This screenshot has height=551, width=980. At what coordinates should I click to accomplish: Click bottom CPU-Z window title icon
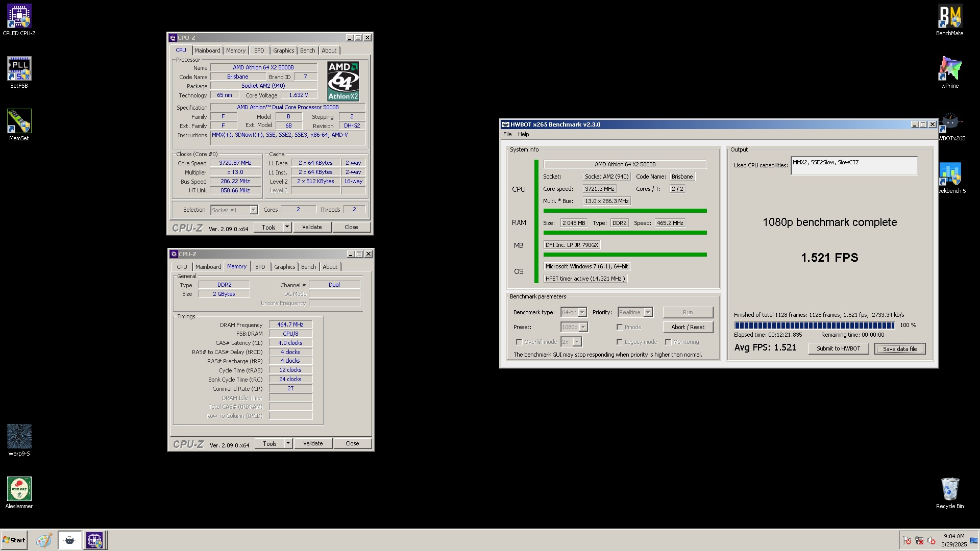coord(174,254)
